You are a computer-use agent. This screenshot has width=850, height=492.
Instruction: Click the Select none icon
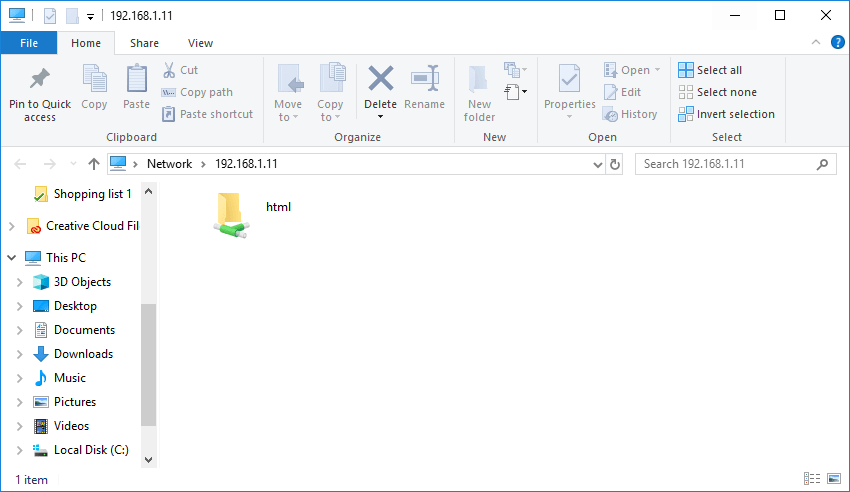click(686, 92)
